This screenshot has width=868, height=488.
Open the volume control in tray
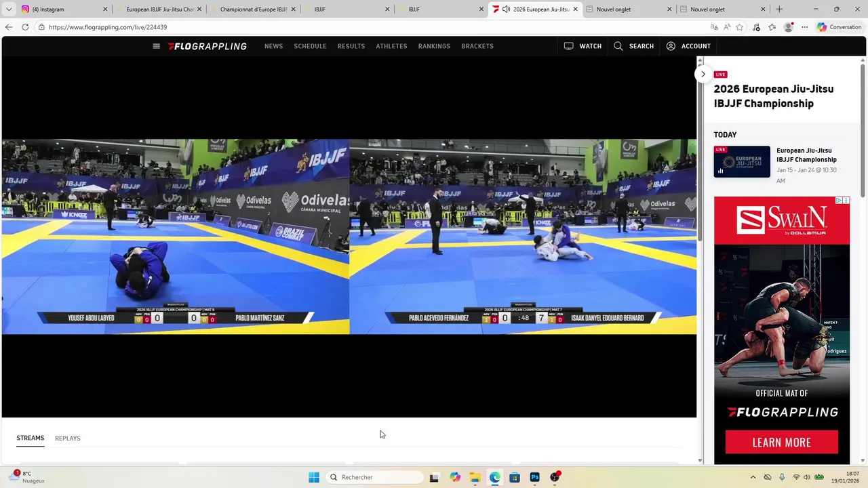click(x=807, y=477)
